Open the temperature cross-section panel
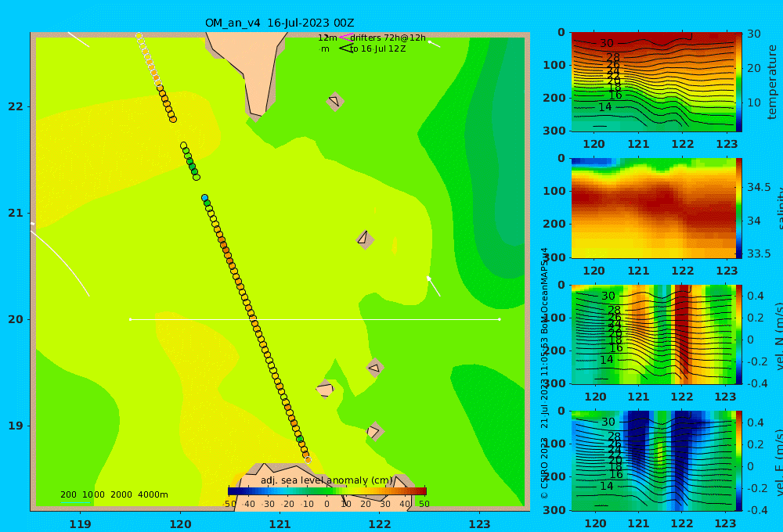This screenshot has width=783, height=532. click(653, 82)
